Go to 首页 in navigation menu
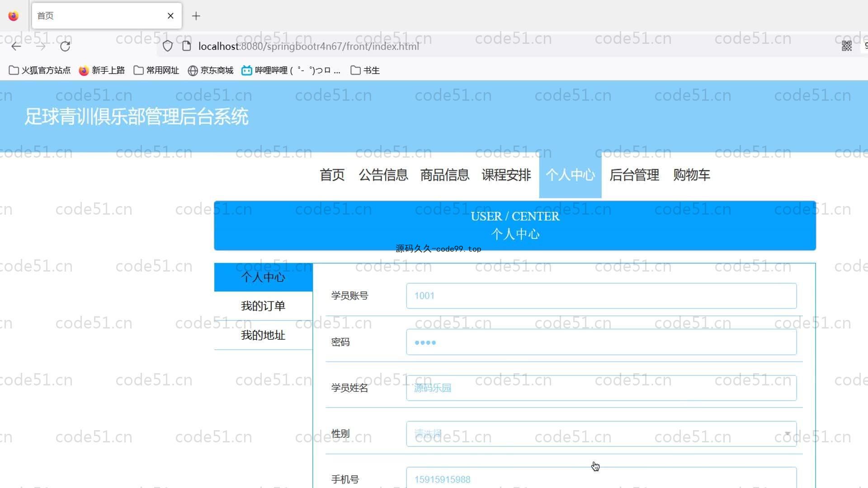 click(x=332, y=175)
